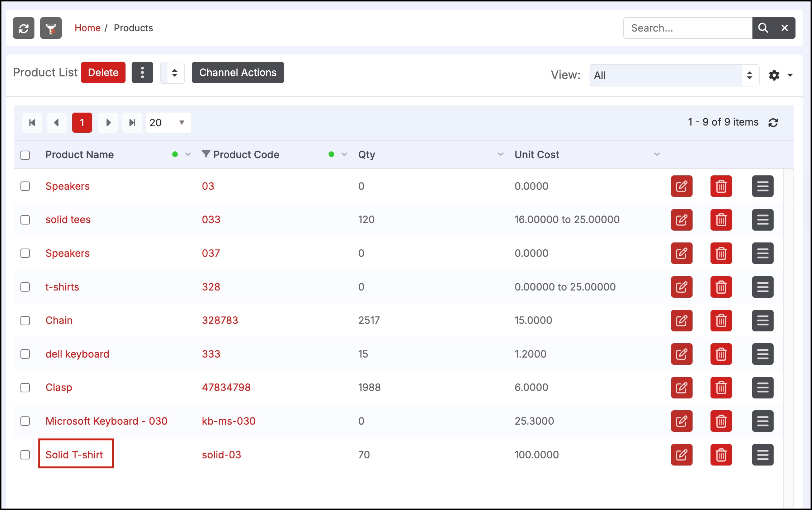Open the three-dot more actions button
Screen dimensions: 812x510
click(x=142, y=72)
